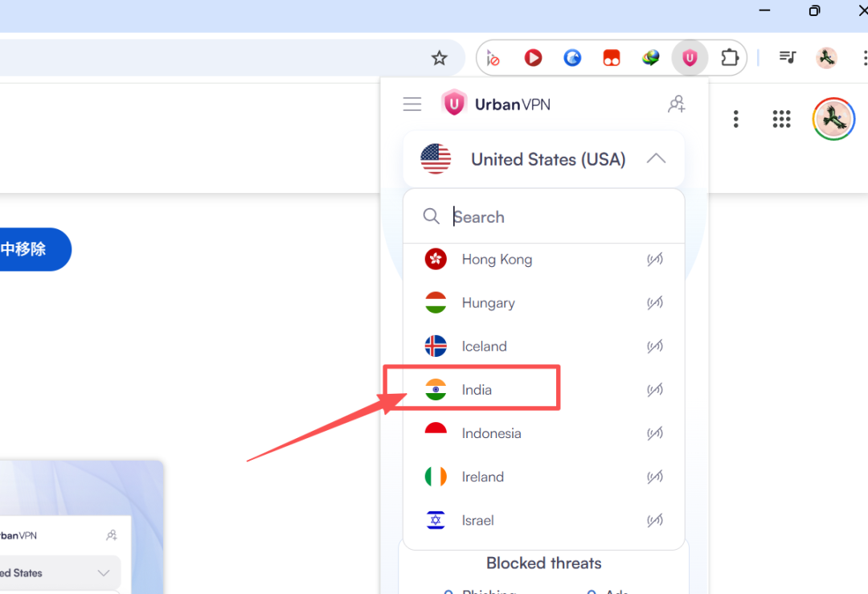The width and height of the screenshot is (868, 594).
Task: Click the Blocked threats heading
Action: (543, 563)
